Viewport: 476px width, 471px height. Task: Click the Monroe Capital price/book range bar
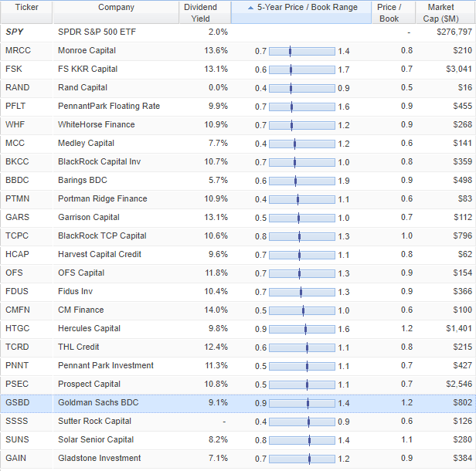(x=302, y=51)
